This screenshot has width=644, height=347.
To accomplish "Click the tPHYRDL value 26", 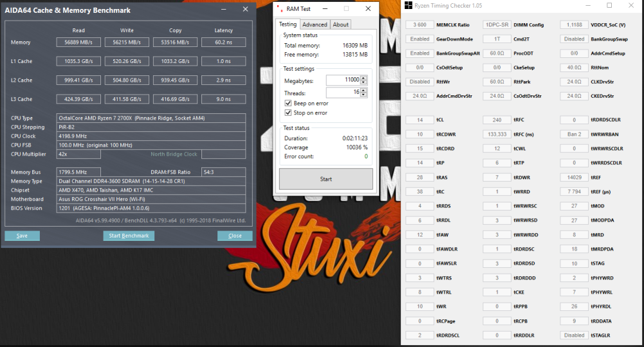I will (574, 306).
